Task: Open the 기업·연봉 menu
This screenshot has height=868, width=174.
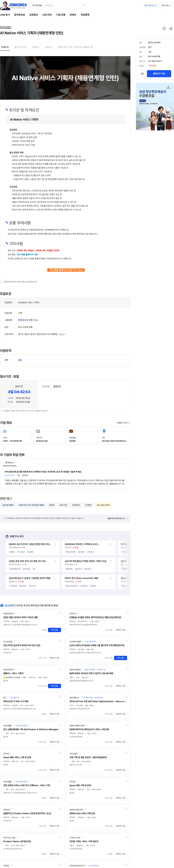Action: tap(61, 15)
